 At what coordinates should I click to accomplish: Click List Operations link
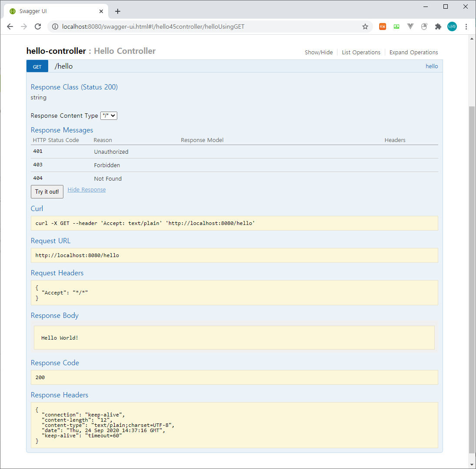361,52
